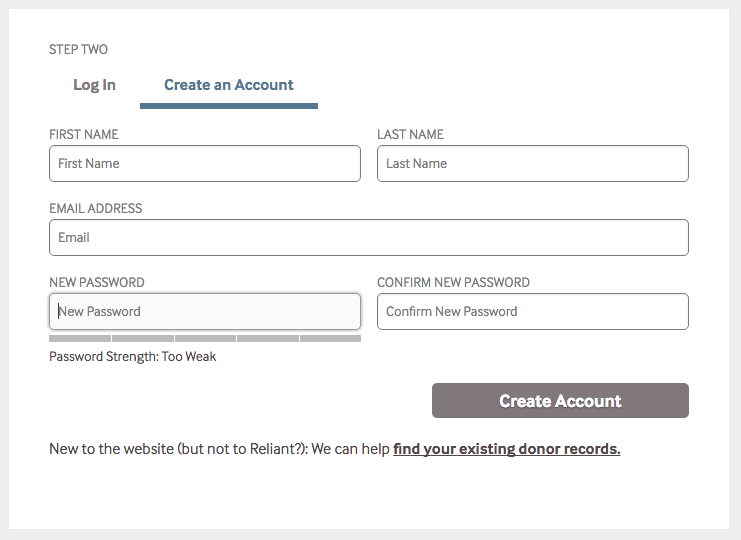This screenshot has width=741, height=540.
Task: Place cursor in the Email field
Action: tap(368, 238)
